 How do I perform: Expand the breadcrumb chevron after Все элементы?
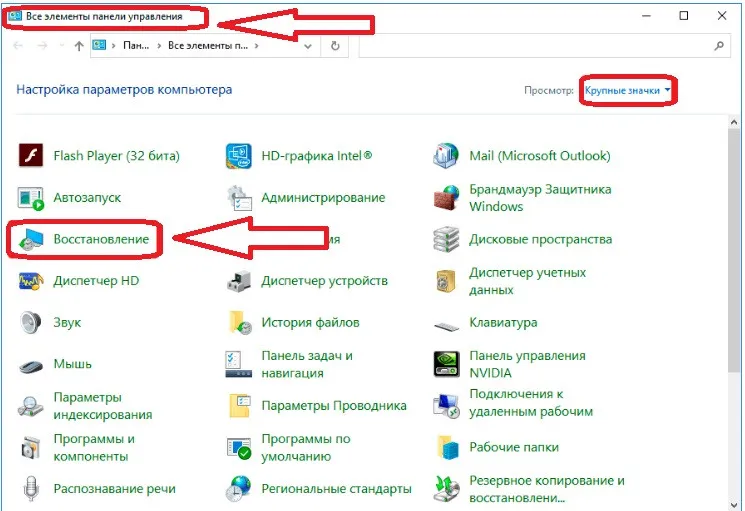click(x=257, y=46)
